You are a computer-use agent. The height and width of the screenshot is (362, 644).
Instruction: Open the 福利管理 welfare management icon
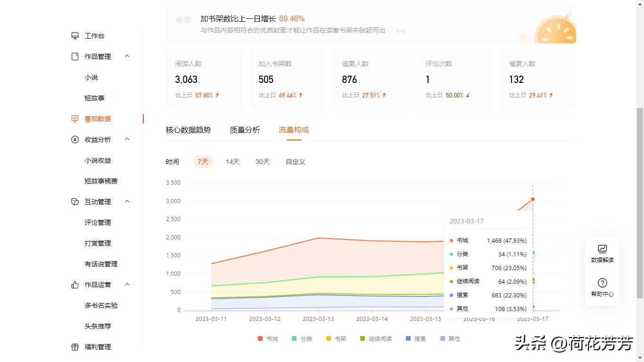[x=74, y=346]
